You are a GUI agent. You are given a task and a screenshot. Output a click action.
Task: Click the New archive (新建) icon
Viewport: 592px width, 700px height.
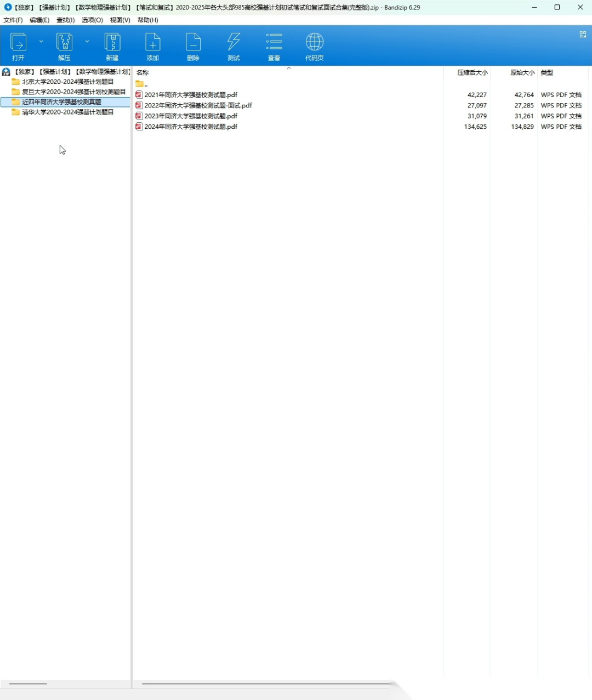[112, 43]
